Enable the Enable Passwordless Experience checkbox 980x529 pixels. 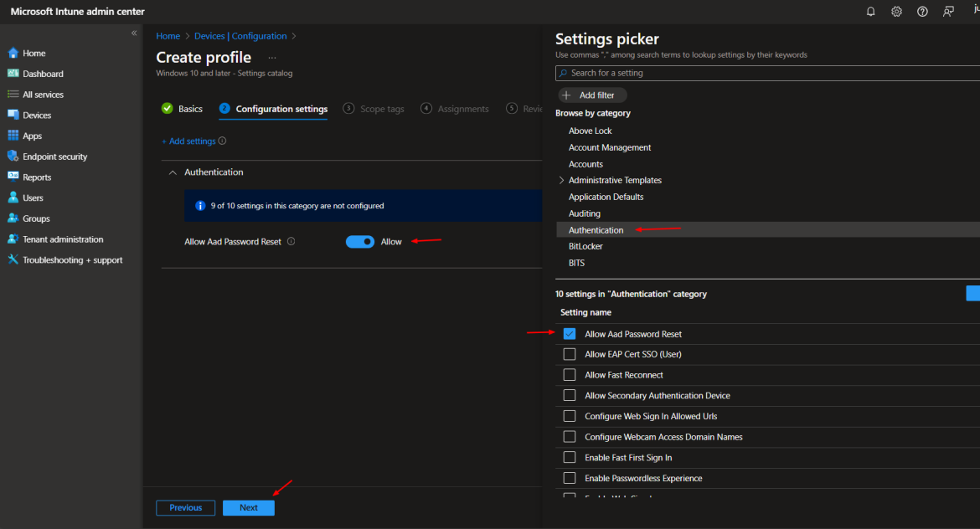(x=570, y=479)
